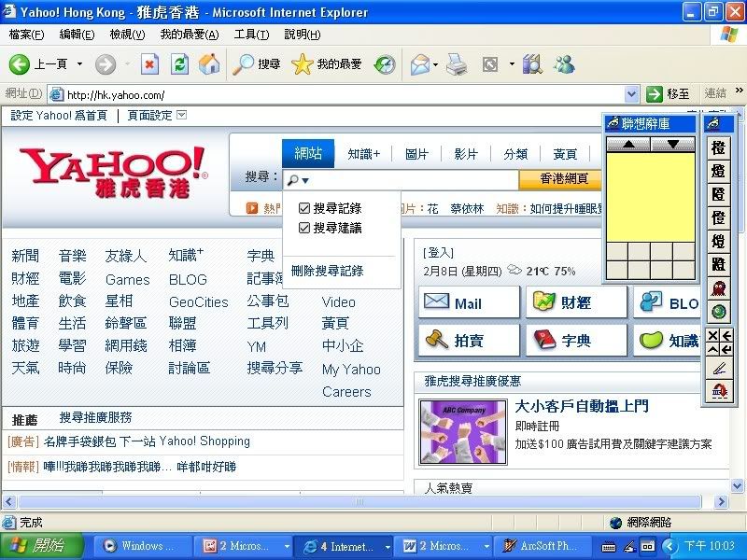Click horizontal scrollbar right arrow

[x=721, y=501]
